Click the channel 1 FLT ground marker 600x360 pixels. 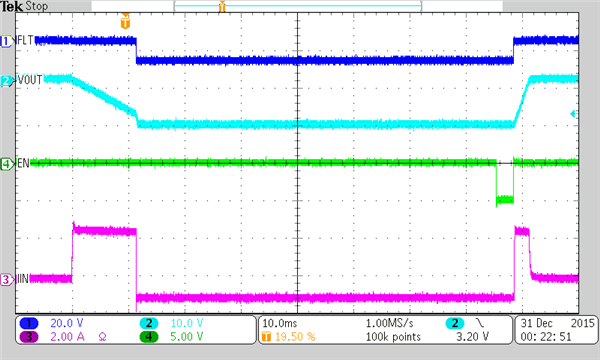(7, 41)
